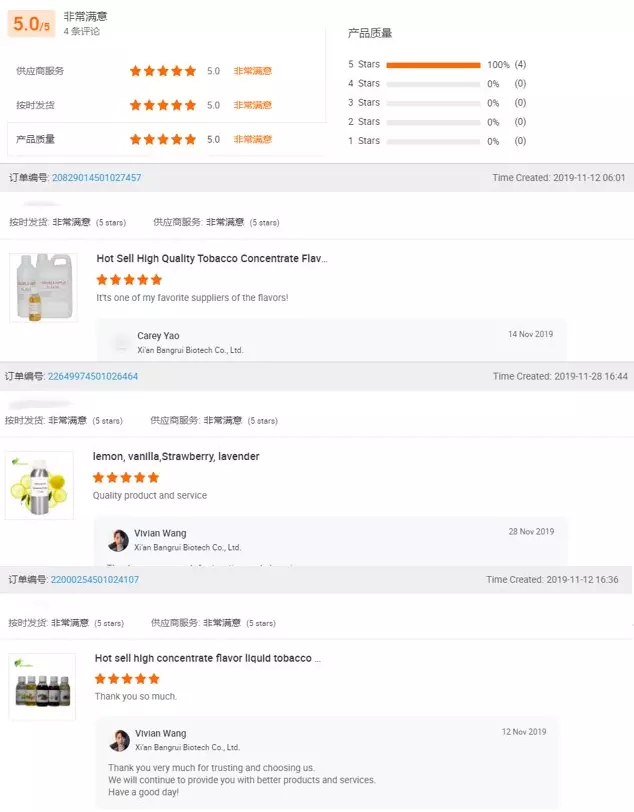Image resolution: width=634 pixels, height=812 pixels.
Task: Click the lemon essential oil bottle thumbnail
Action: tap(39, 485)
